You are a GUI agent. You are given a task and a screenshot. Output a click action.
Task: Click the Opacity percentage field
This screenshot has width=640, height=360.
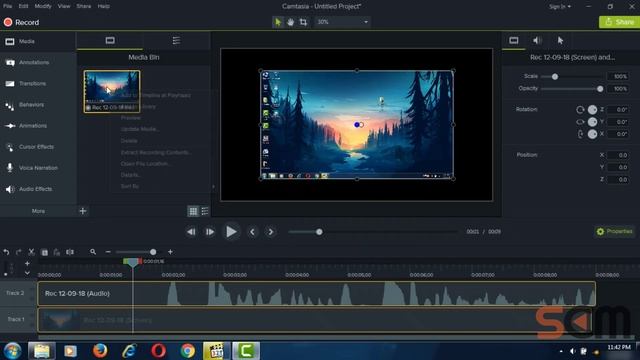click(618, 89)
